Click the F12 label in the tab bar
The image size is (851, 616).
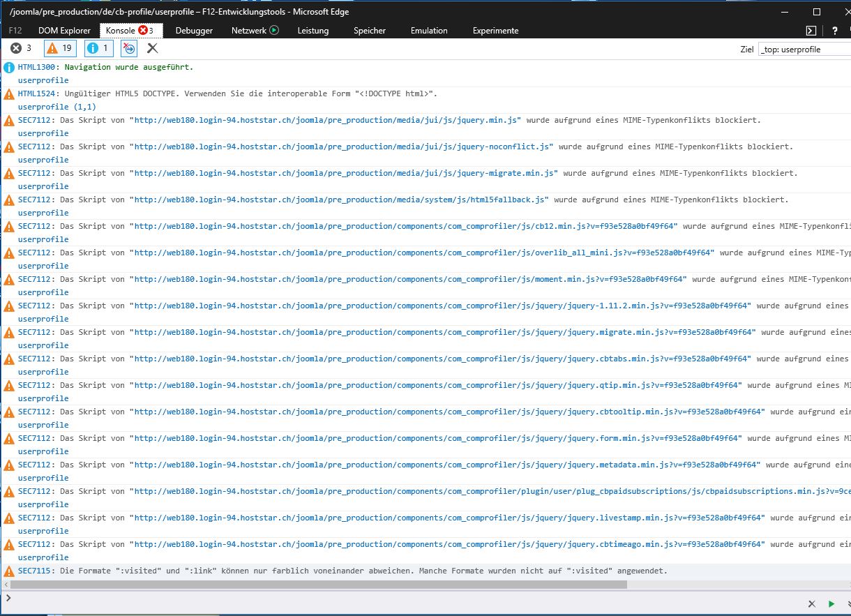(x=15, y=31)
